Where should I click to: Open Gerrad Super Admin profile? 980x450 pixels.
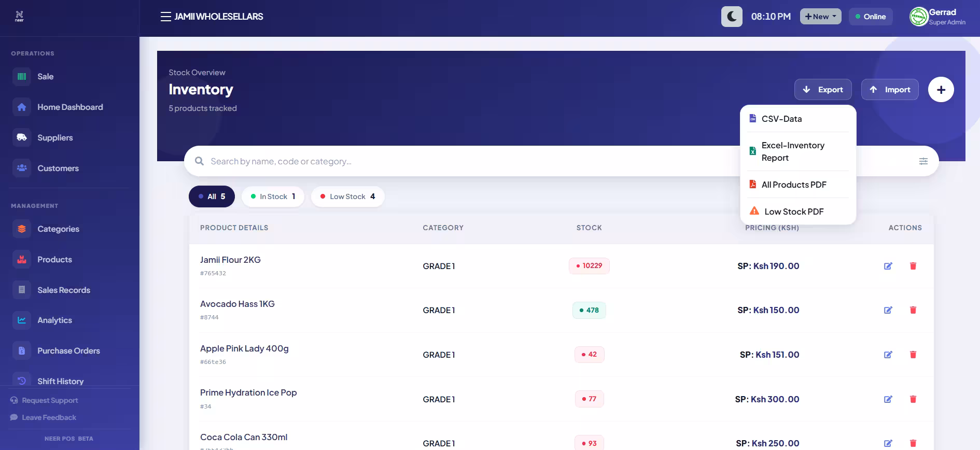(x=938, y=17)
